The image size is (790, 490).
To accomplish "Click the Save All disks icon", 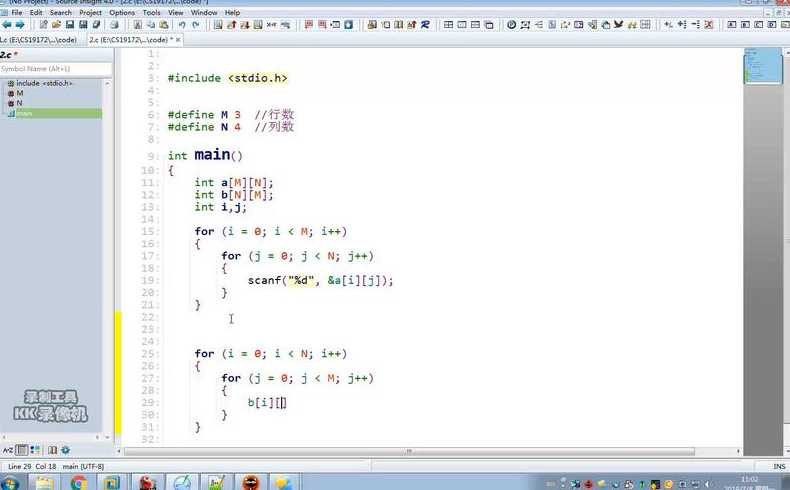I will 83,24.
